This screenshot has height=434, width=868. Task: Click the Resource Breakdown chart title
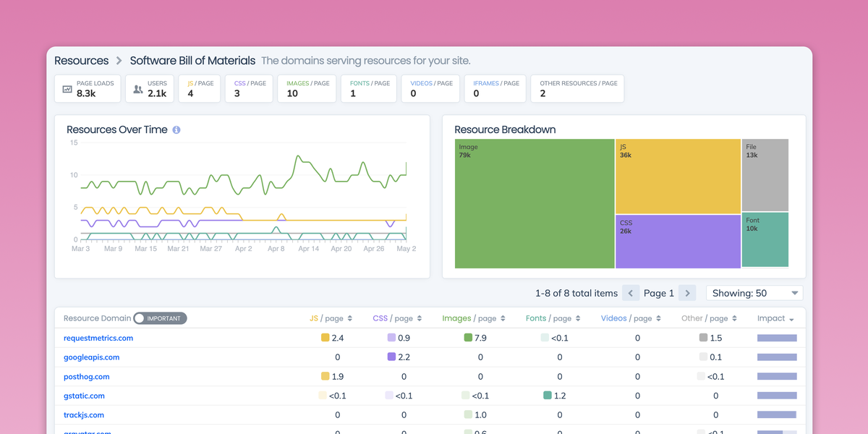click(505, 129)
